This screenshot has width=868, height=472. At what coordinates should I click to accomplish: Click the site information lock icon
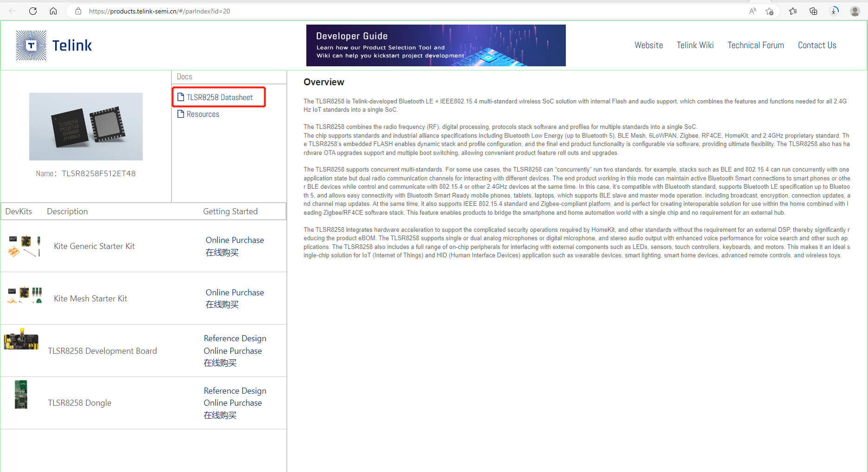[x=78, y=11]
